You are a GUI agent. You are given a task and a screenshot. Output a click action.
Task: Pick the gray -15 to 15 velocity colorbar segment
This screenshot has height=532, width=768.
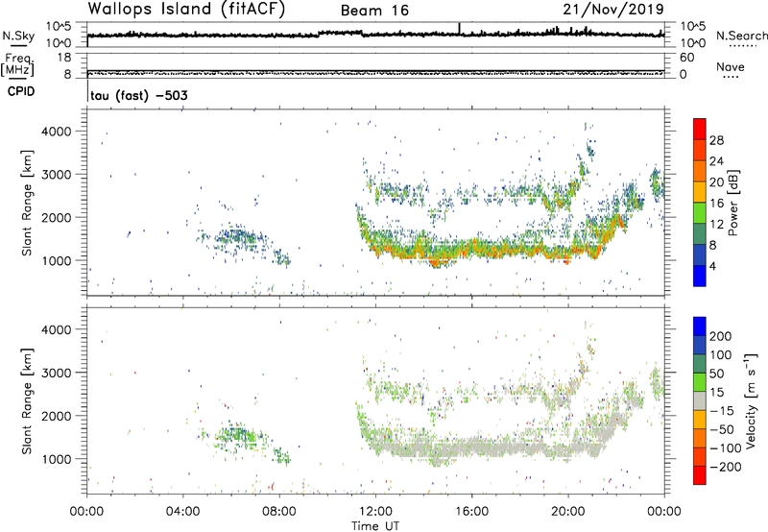(700, 400)
